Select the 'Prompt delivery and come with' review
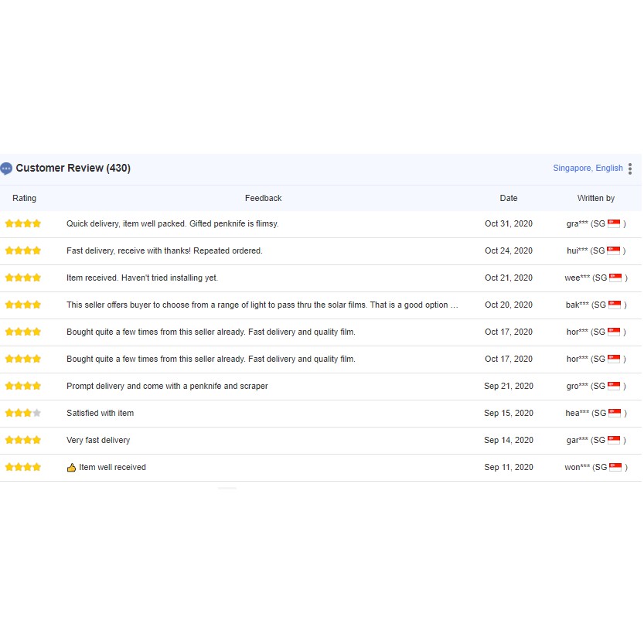 [x=167, y=386]
